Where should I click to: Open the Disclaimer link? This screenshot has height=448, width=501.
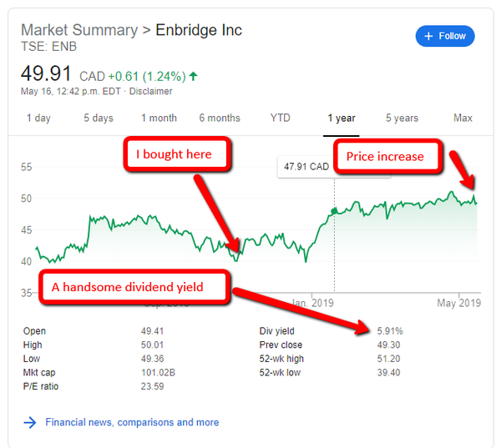(151, 91)
